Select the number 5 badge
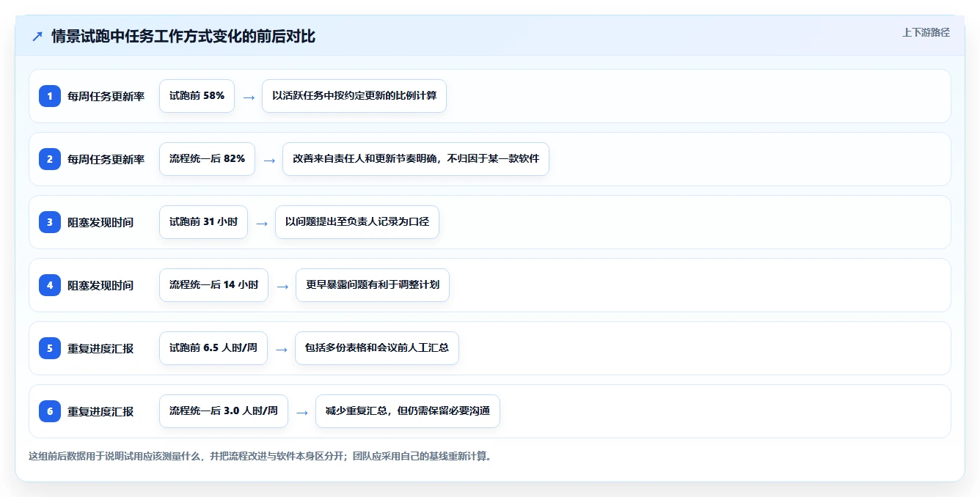The width and height of the screenshot is (980, 497). click(x=50, y=348)
